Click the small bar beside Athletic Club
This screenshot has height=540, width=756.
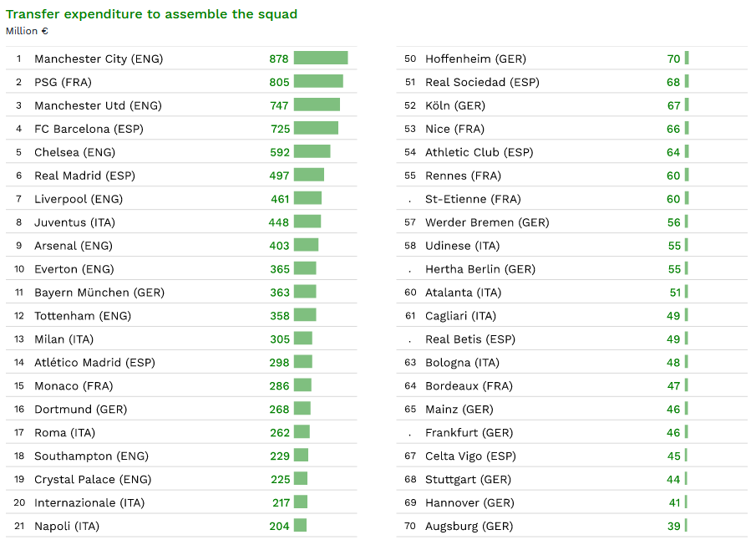pos(687,151)
